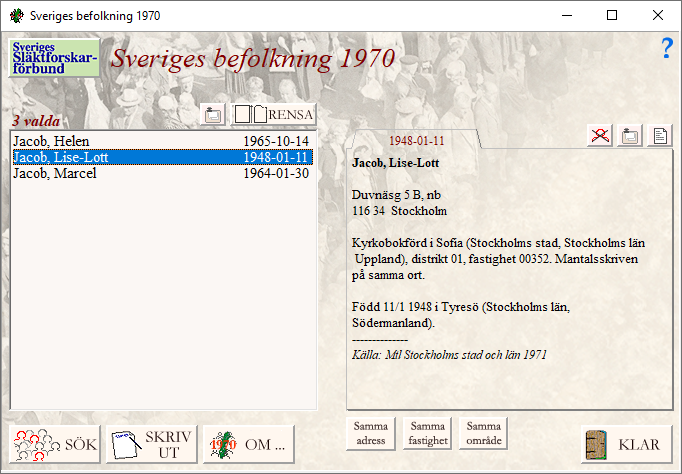Select Jacob, Marcel in the results list
This screenshot has height=474, width=682.
tap(163, 173)
